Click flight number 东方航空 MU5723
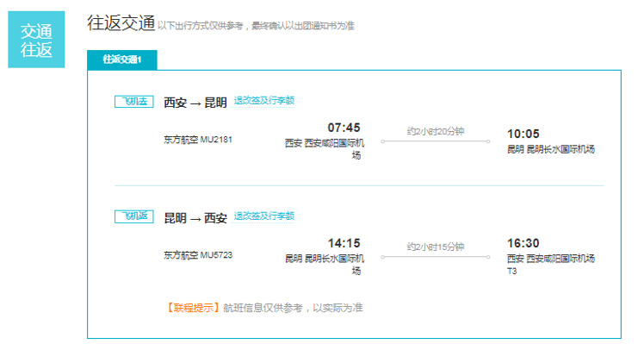The height and width of the screenshot is (344, 644). tap(198, 255)
